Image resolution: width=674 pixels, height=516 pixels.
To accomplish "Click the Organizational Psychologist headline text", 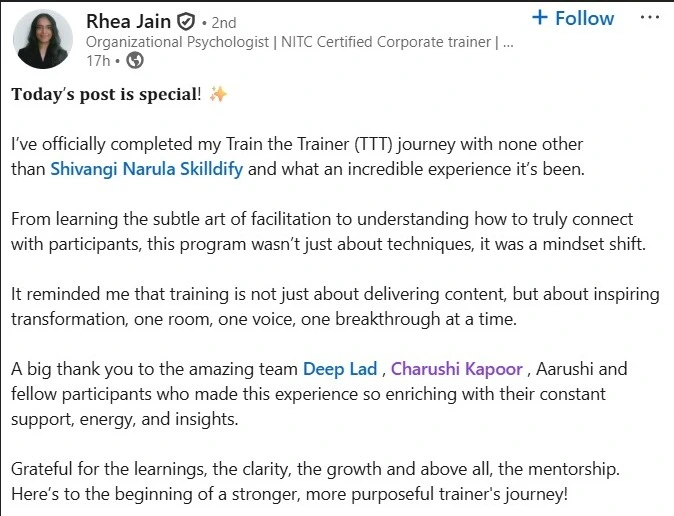I will point(300,42).
